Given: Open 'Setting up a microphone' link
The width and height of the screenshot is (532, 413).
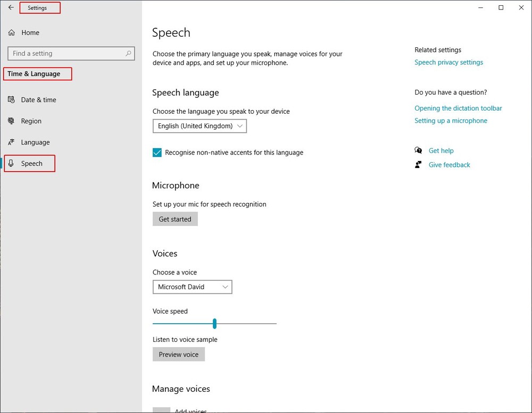Looking at the screenshot, I should [451, 121].
